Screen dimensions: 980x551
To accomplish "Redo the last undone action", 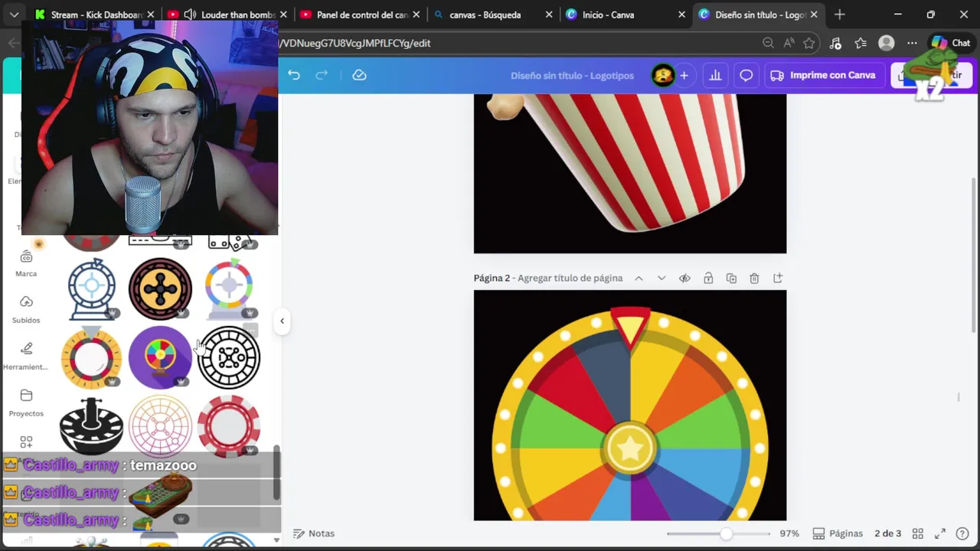I will [322, 75].
